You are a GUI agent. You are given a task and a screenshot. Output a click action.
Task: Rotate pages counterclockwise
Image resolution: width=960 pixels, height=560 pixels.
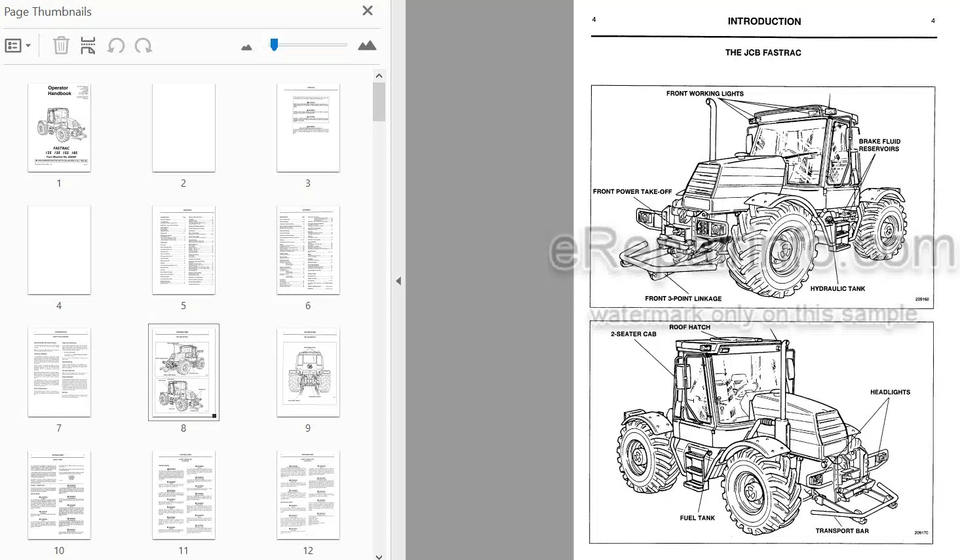[x=116, y=46]
